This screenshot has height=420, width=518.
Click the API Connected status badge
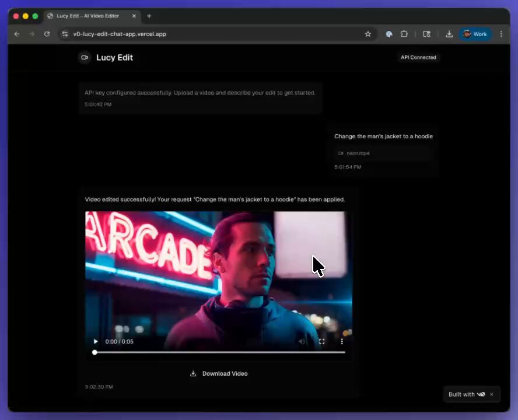(418, 58)
